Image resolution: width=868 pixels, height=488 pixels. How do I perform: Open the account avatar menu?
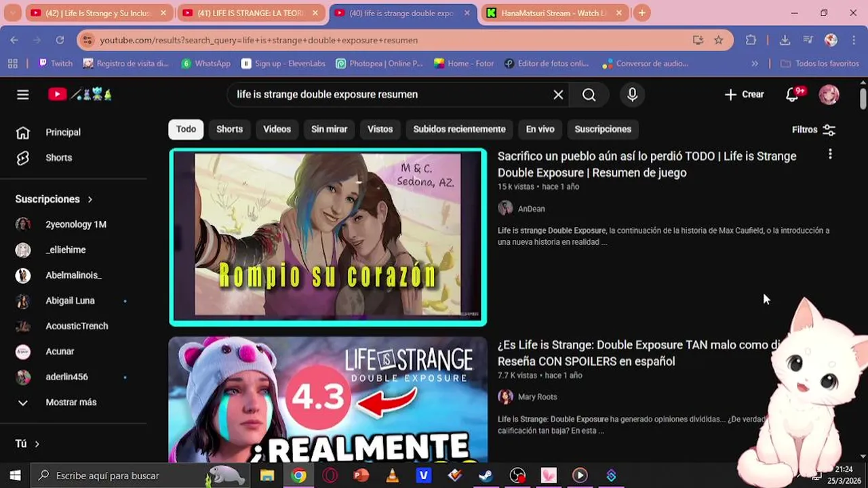click(829, 95)
